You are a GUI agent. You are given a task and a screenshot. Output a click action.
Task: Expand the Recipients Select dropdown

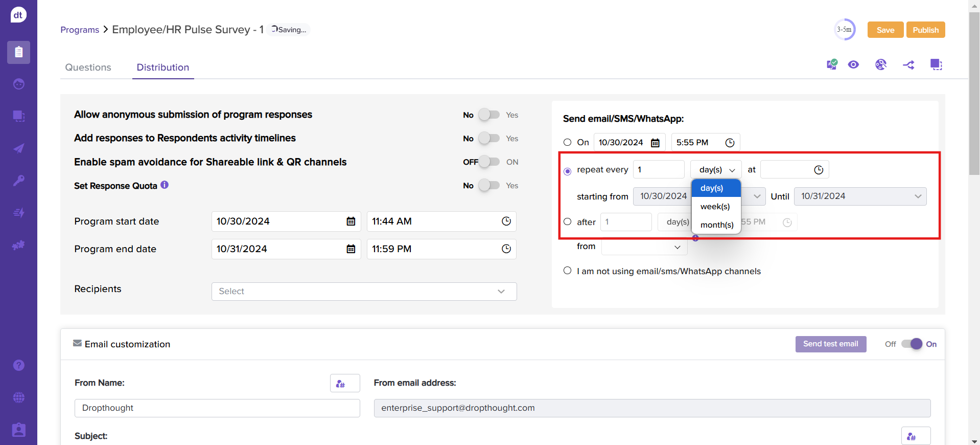tap(364, 292)
